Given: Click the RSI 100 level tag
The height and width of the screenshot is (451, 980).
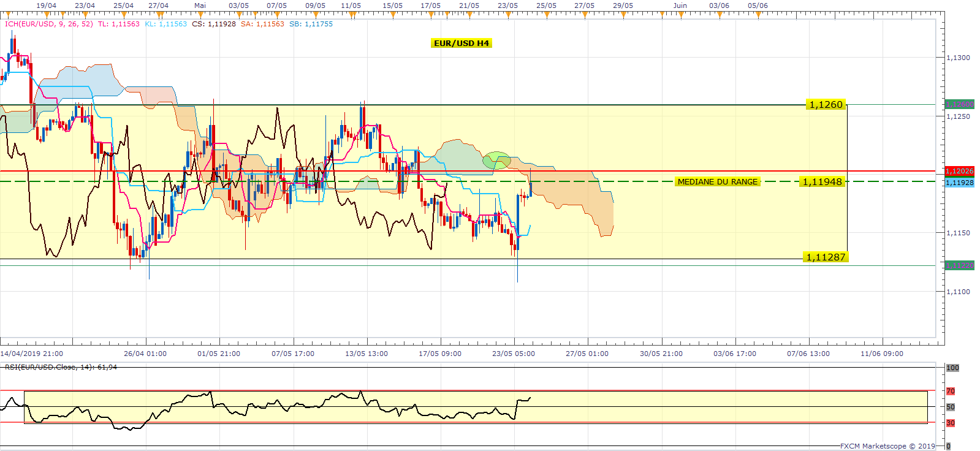Looking at the screenshot, I should point(952,368).
